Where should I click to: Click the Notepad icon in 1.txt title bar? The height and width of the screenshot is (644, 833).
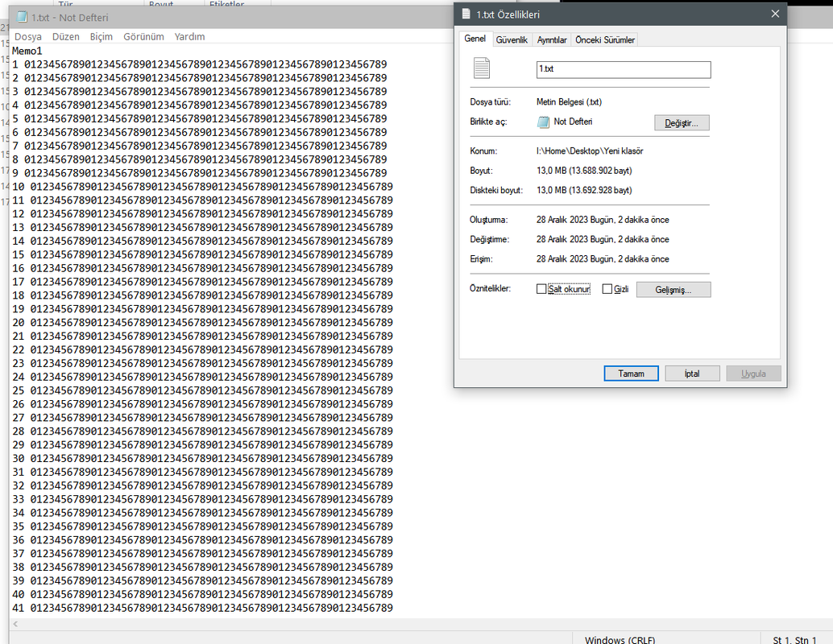point(23,17)
